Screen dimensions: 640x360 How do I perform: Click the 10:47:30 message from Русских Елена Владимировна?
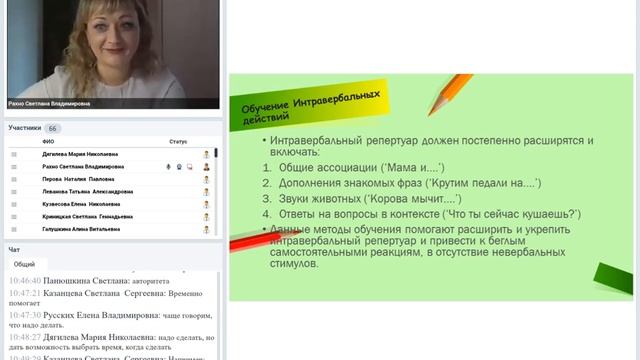pyautogui.click(x=111, y=320)
